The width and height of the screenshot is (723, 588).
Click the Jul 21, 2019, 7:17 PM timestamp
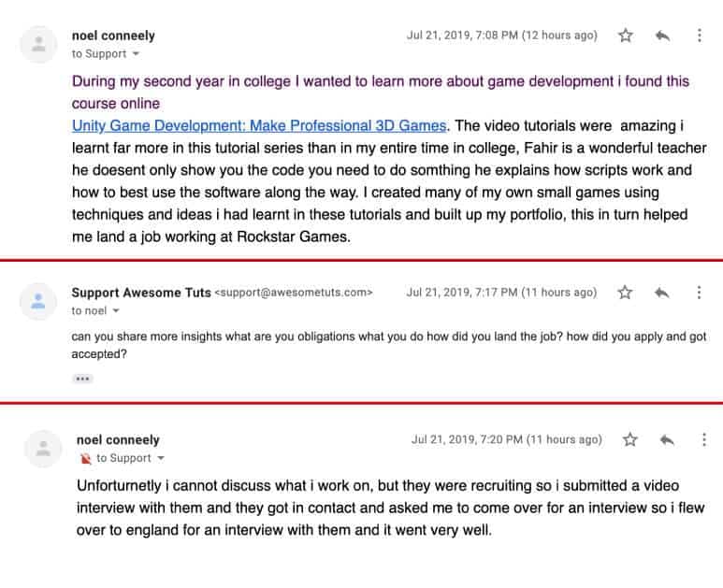pyautogui.click(x=501, y=293)
